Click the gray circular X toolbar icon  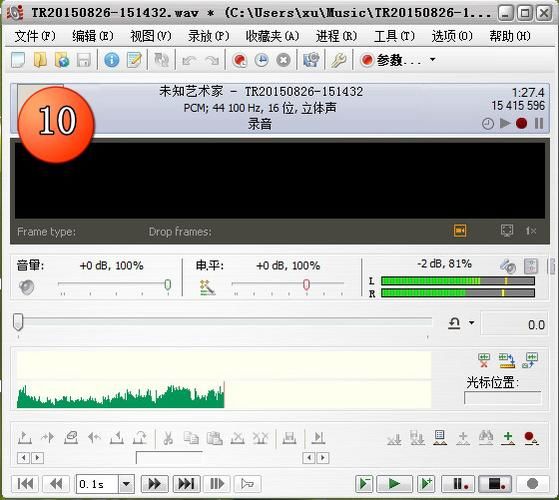[x=283, y=60]
